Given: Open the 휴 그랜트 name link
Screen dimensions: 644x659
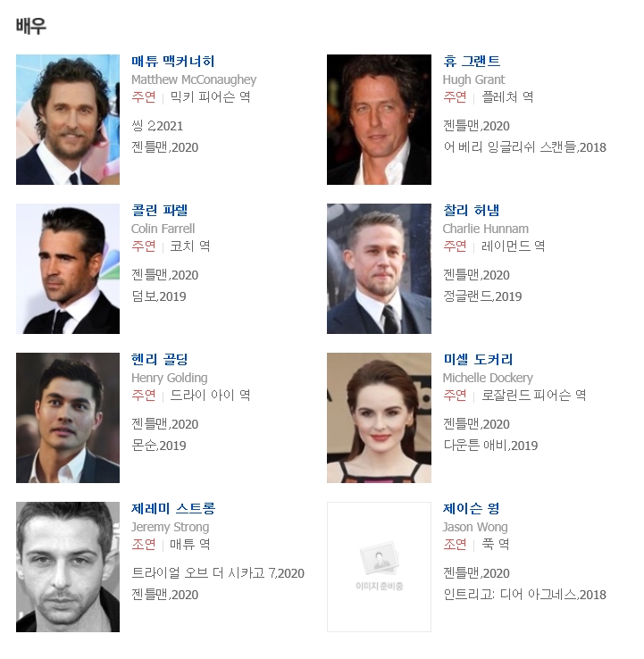Looking at the screenshot, I should 472,62.
